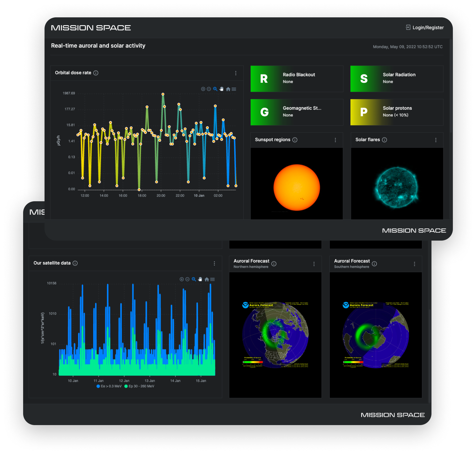The height and width of the screenshot is (454, 476).
Task: Select the box zoom tool on satellite data chart
Action: pyautogui.click(x=194, y=279)
